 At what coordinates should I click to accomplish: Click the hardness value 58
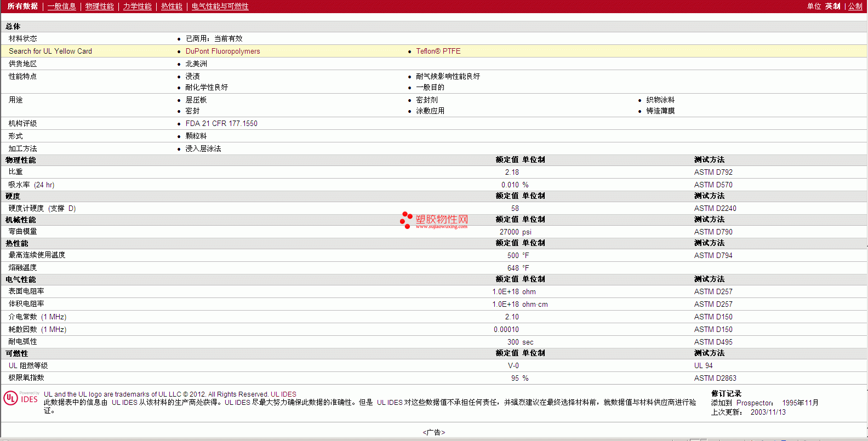point(515,208)
